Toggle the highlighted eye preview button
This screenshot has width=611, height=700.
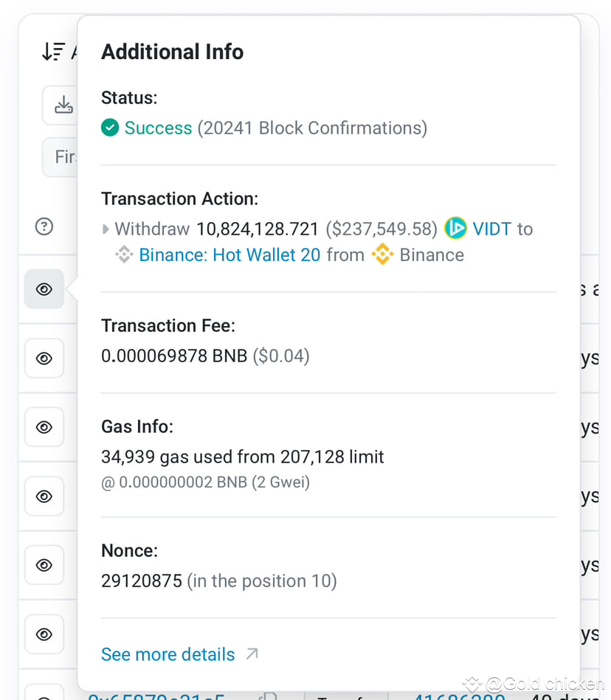tap(44, 289)
